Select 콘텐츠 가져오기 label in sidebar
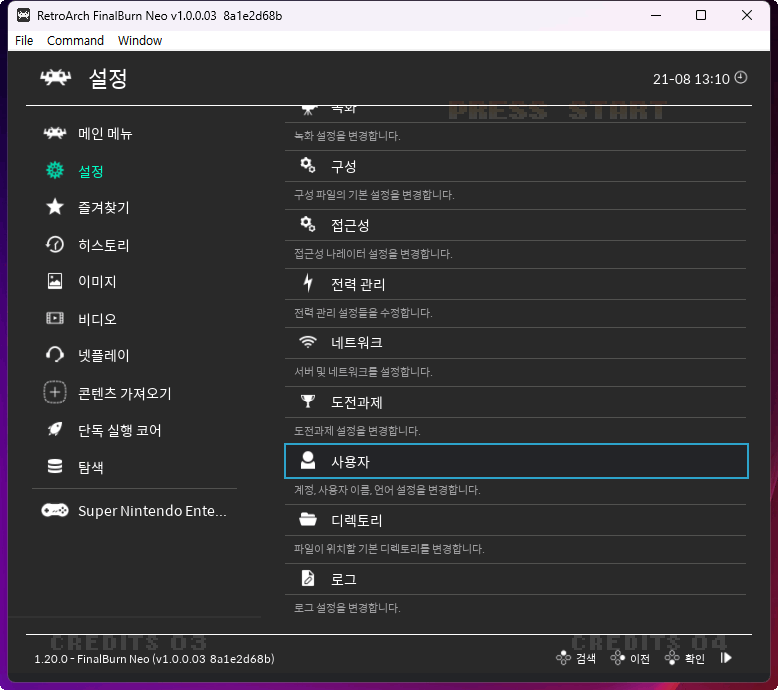This screenshot has height=690, width=778. [125, 393]
